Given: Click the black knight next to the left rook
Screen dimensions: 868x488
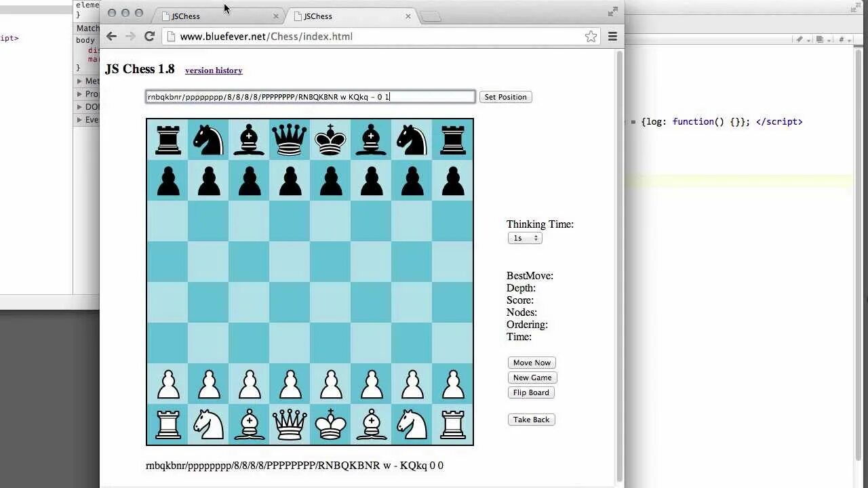Looking at the screenshot, I should click(x=208, y=140).
